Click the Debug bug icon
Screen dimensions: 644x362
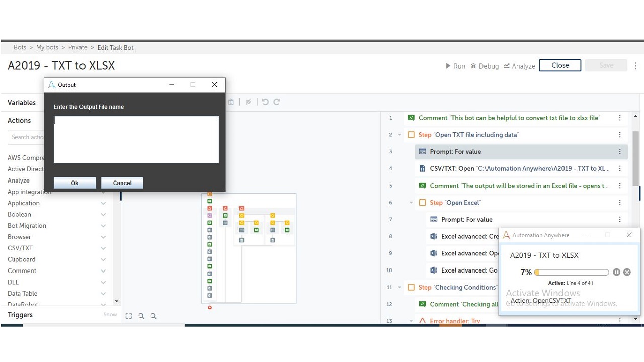(473, 66)
